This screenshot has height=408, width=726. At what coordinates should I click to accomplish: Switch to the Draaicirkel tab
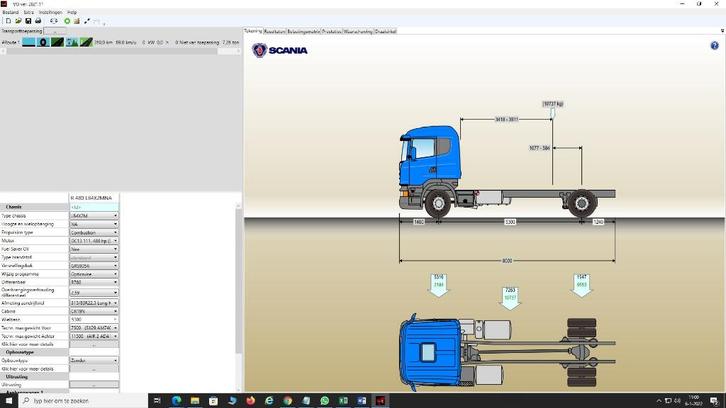(x=385, y=31)
